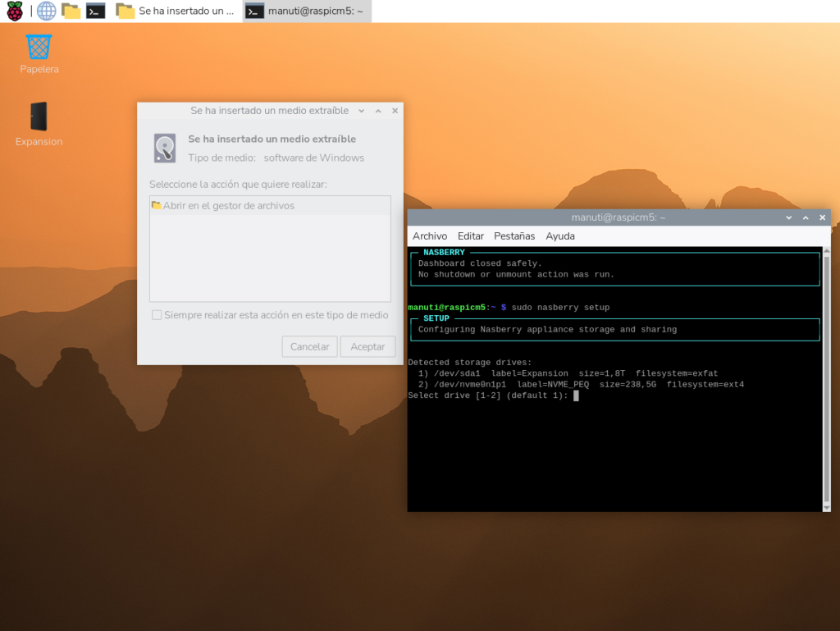Viewport: 840px width, 631px height.
Task: Click the NASBERRY header label in terminal
Action: point(444,252)
